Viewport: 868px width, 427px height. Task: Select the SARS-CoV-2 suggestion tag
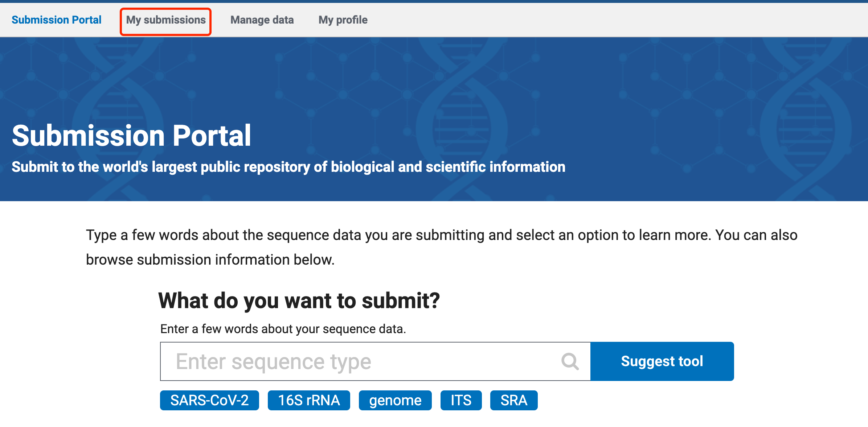[209, 400]
